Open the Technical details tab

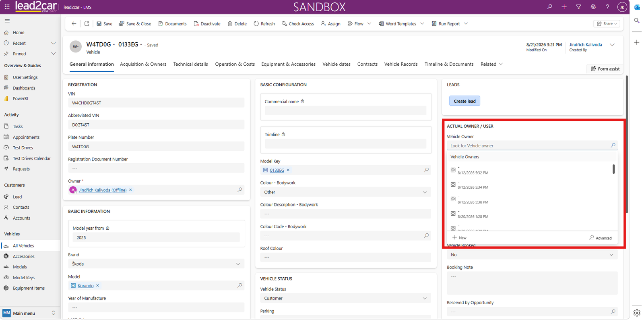pos(191,64)
